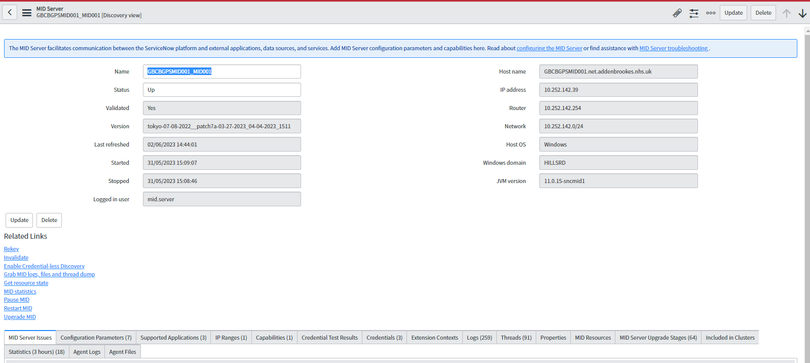810x363 pixels.
Task: Open the form context hamburger menu
Action: 26,13
